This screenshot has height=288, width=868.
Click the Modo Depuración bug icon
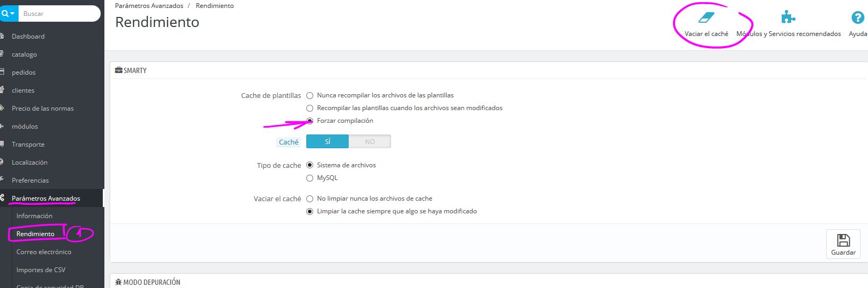tap(119, 282)
